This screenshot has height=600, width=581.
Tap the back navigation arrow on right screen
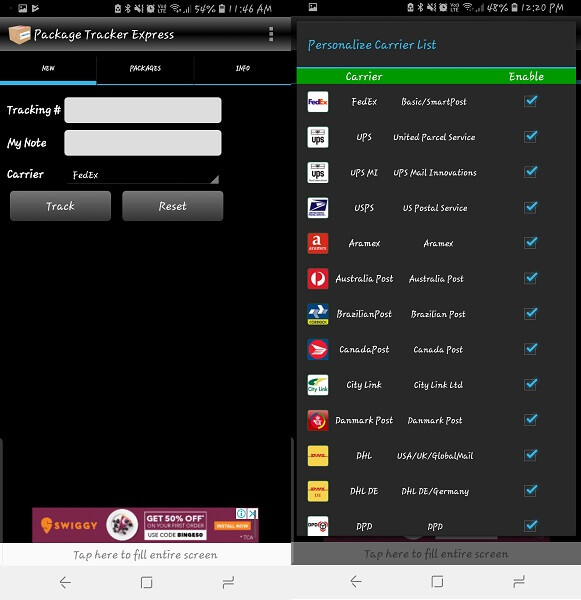(x=356, y=581)
